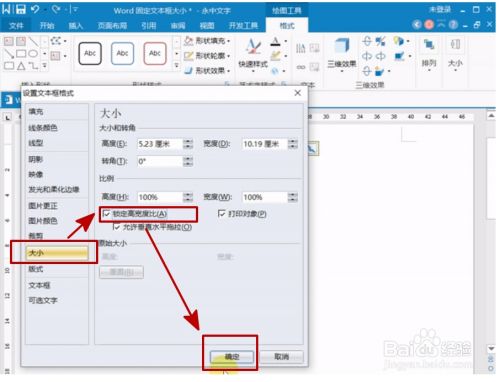The width and height of the screenshot is (500, 382).
Task: Click the stepper arrows of 高度(E) height
Action: click(188, 144)
